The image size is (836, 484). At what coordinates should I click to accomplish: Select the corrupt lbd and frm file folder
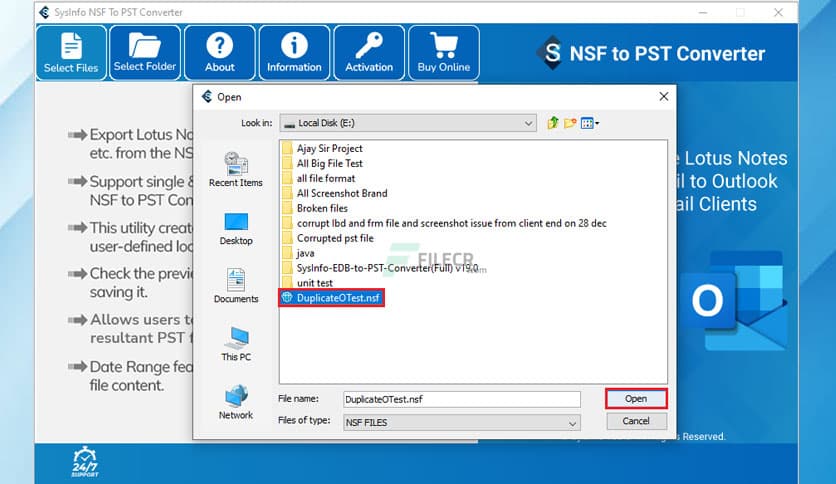tap(444, 223)
